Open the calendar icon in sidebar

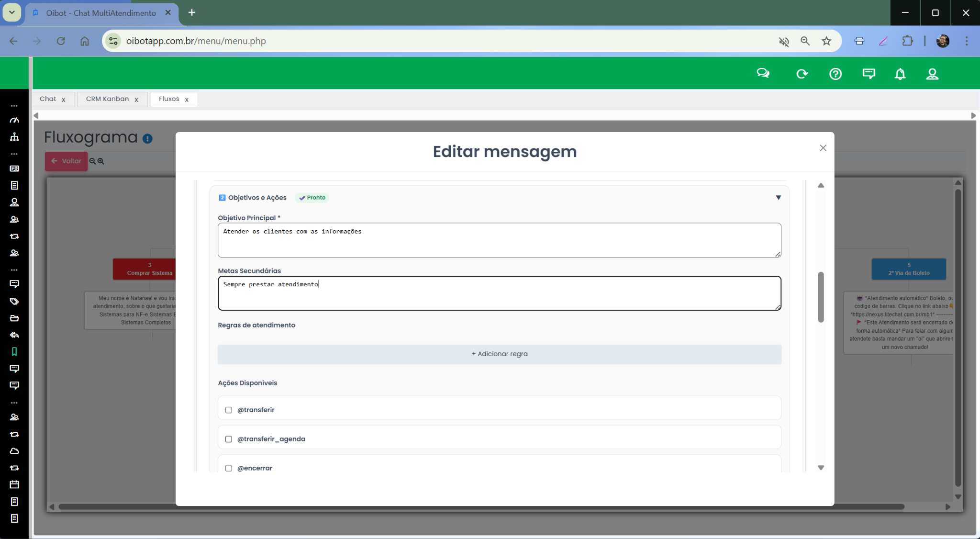pos(14,484)
